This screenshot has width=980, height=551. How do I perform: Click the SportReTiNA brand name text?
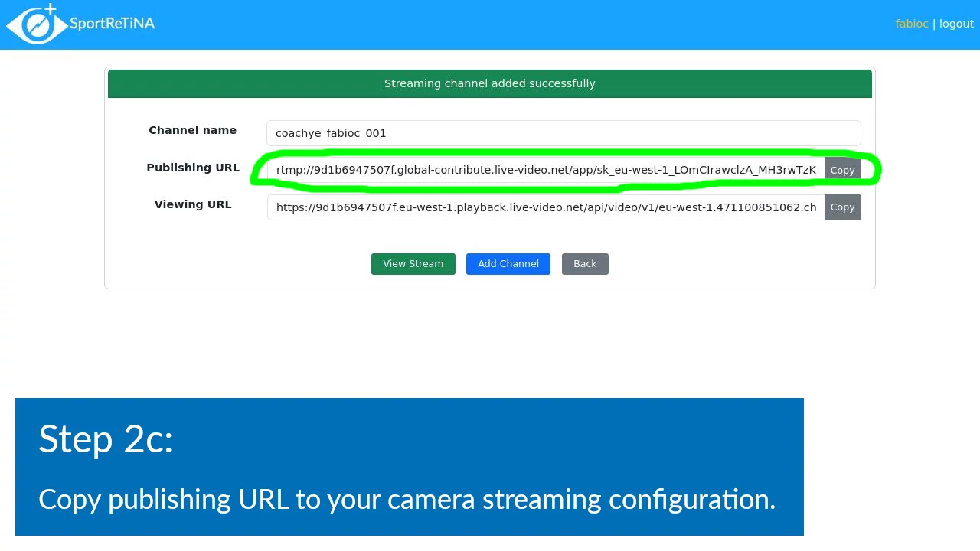[x=112, y=23]
